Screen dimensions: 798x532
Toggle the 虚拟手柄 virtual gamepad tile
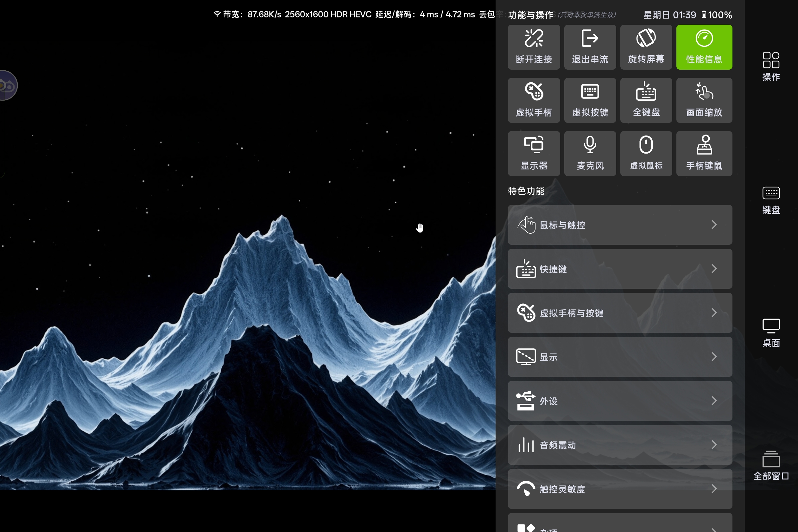534,100
